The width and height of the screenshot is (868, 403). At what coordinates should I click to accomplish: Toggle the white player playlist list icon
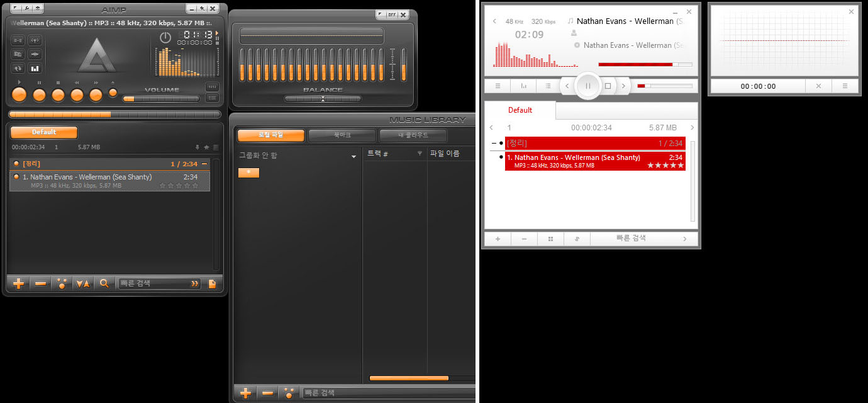[548, 86]
